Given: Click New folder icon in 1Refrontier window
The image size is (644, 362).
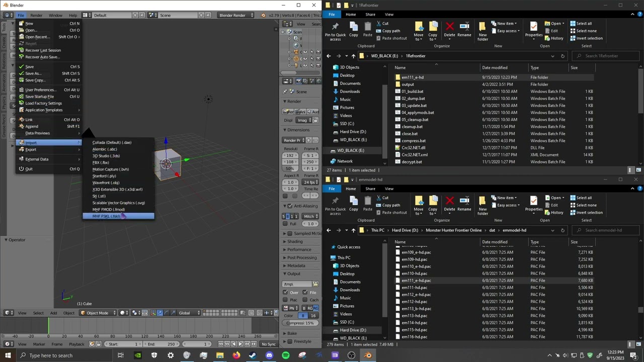Looking at the screenshot, I should (482, 31).
